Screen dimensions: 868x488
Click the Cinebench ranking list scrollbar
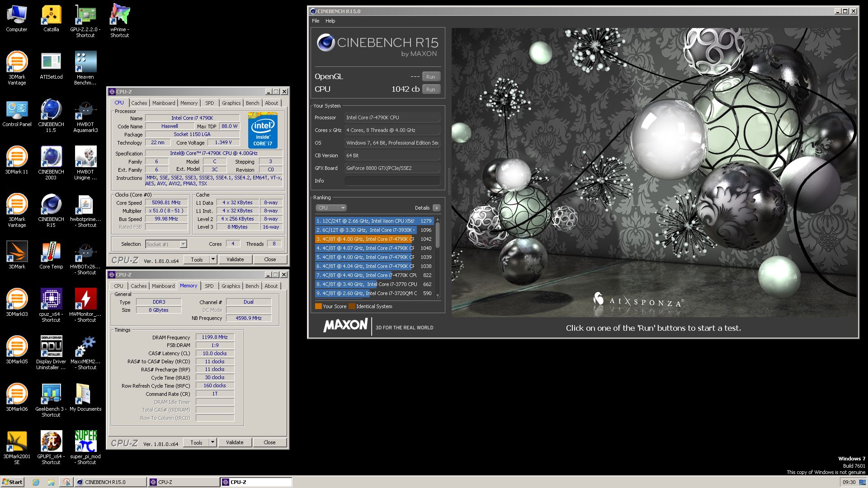pyautogui.click(x=437, y=258)
